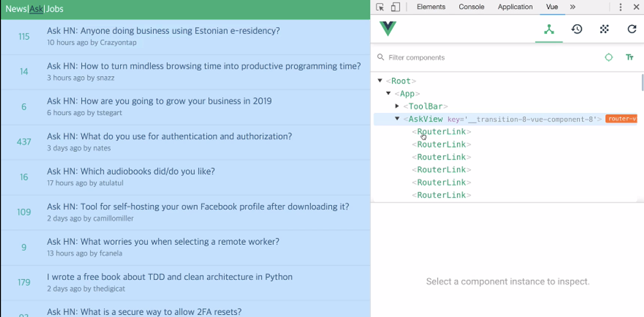Click author name snazz

(105, 78)
